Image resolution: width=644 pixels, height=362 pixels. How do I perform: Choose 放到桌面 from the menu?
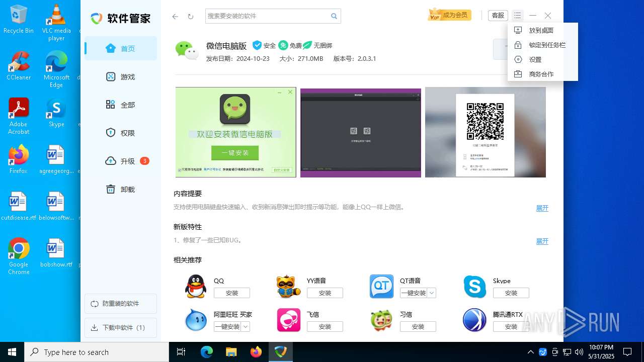tap(543, 30)
